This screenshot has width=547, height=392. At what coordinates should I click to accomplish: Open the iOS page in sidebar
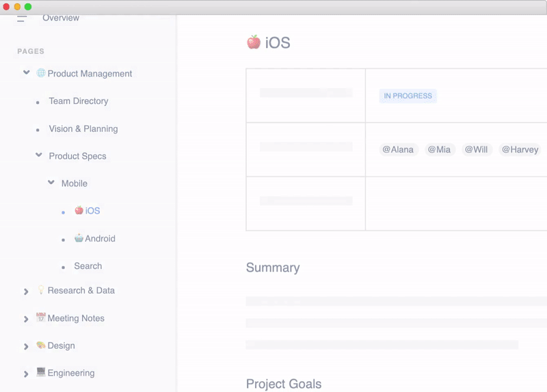pos(92,211)
